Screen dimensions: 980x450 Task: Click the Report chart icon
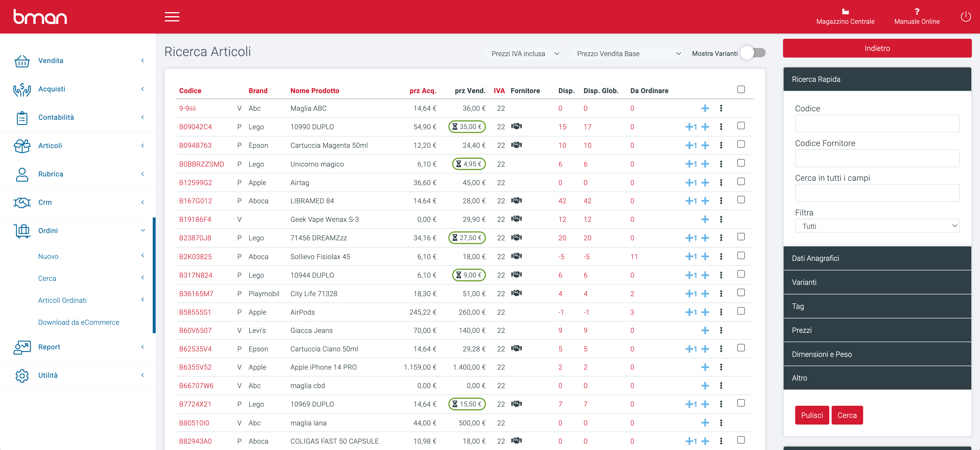pyautogui.click(x=22, y=347)
